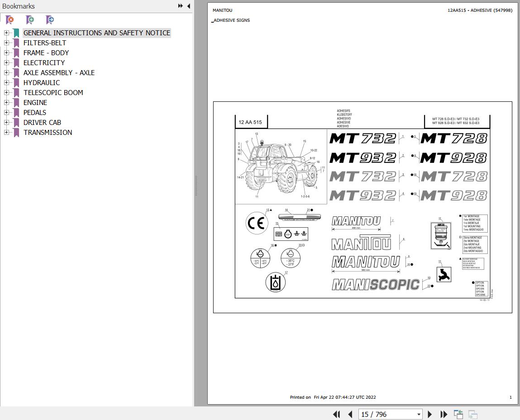Expand the FILTERS-BELT bookmark node

[6, 43]
